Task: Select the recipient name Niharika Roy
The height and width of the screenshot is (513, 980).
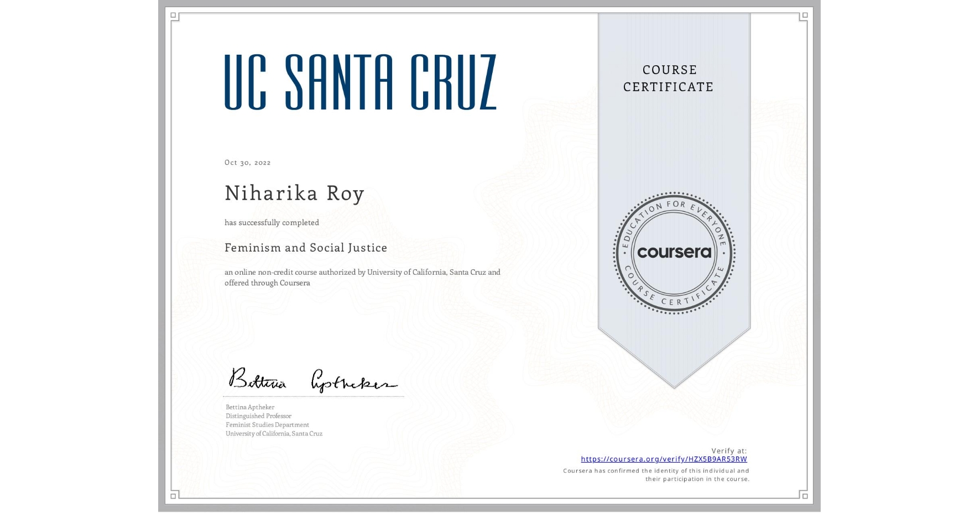Action: click(x=294, y=193)
